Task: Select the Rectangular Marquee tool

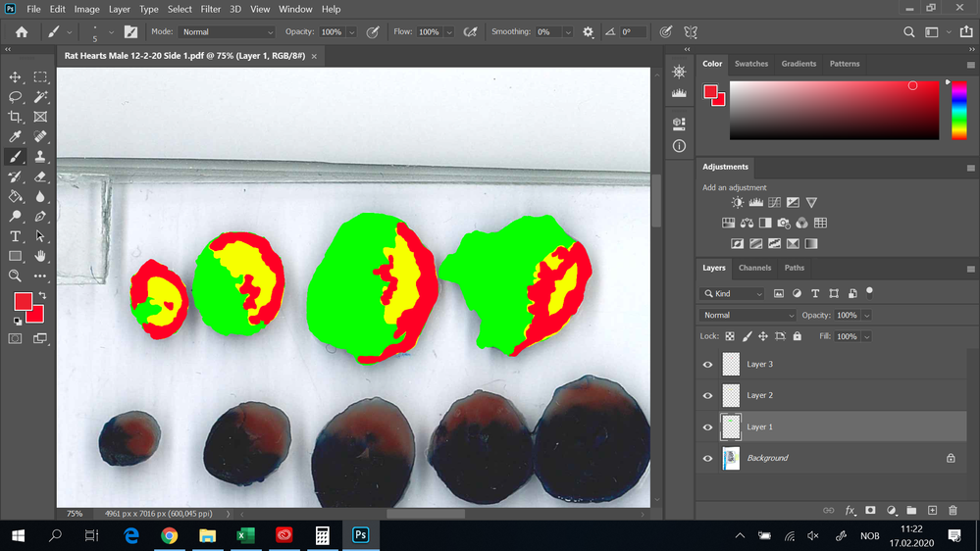Action: [x=40, y=76]
